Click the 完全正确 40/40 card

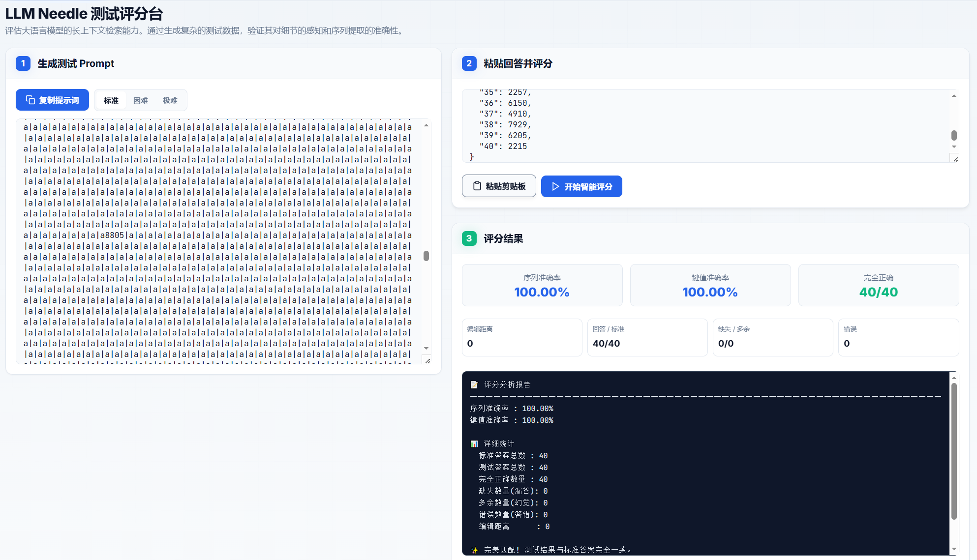(x=879, y=285)
